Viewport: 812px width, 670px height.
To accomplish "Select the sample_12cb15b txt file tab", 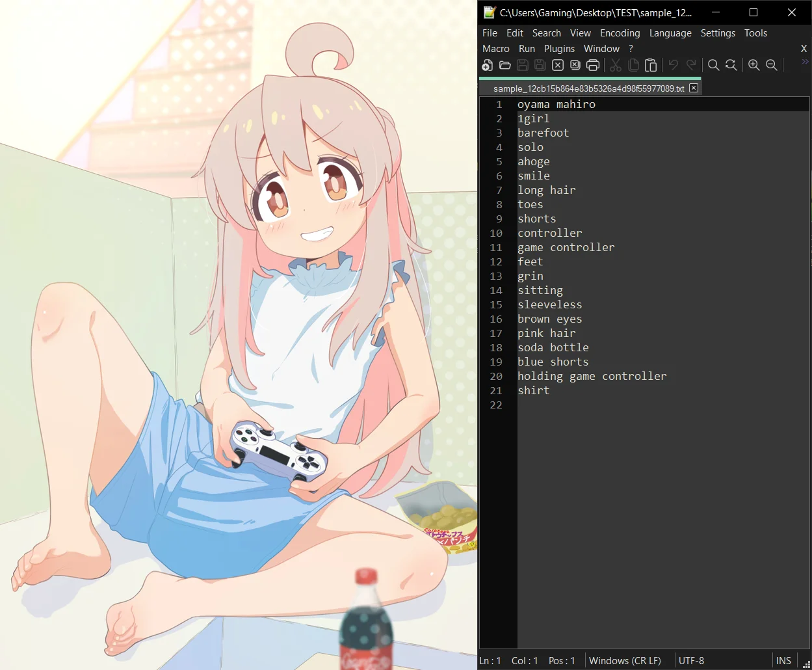I will tap(589, 88).
